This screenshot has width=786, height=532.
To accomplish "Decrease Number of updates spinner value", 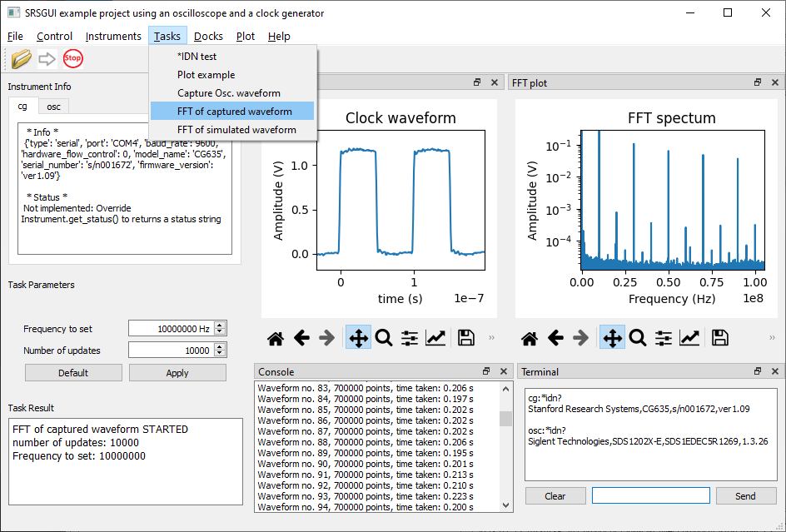I will tap(220, 353).
